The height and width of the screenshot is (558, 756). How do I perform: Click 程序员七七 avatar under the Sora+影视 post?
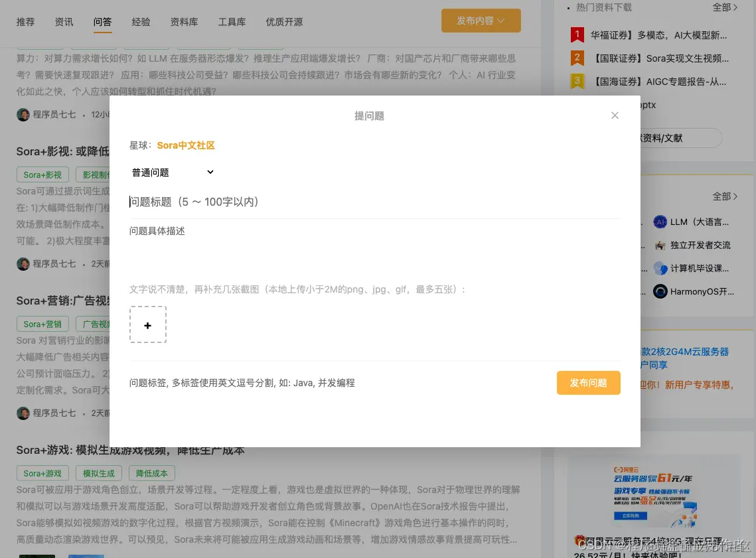tap(23, 264)
